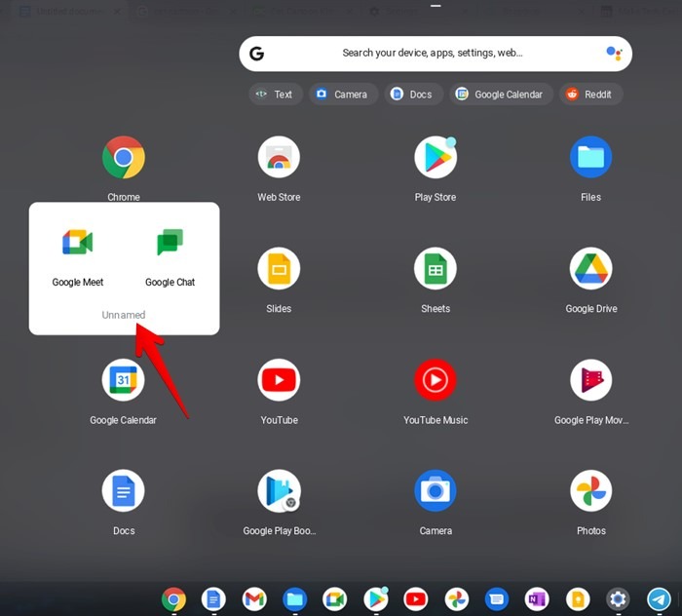
Task: Click the launcher search box
Action: point(436,54)
